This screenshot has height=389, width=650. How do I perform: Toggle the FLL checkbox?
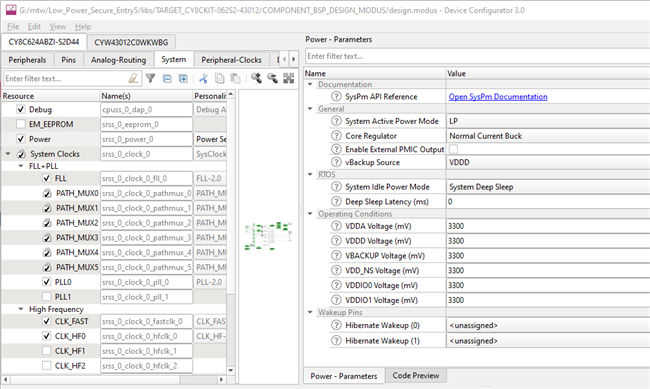tap(46, 178)
